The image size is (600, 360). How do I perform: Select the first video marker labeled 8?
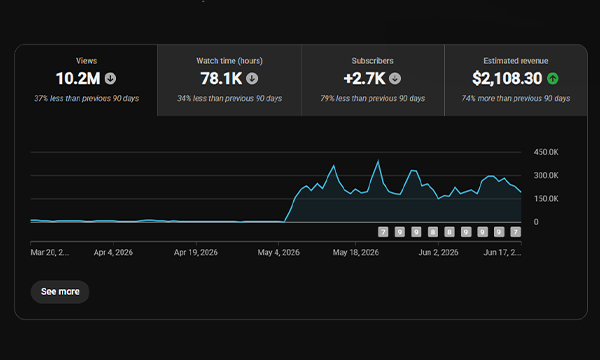pyautogui.click(x=433, y=232)
